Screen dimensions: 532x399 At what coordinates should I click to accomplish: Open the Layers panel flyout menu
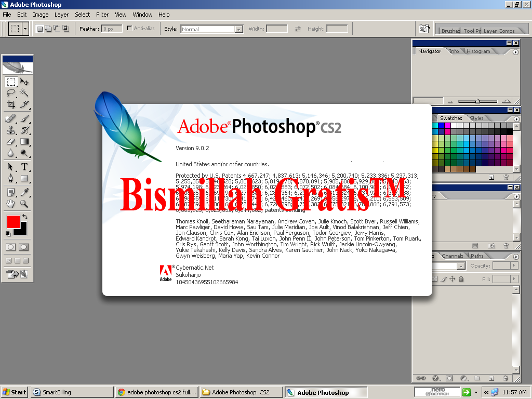(x=516, y=257)
